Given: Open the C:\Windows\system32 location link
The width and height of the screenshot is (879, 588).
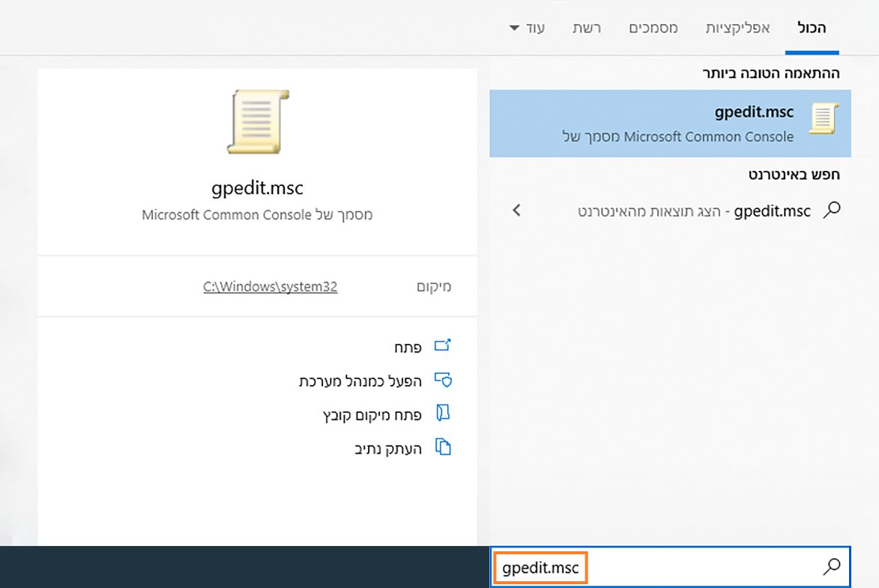Looking at the screenshot, I should coord(271,286).
